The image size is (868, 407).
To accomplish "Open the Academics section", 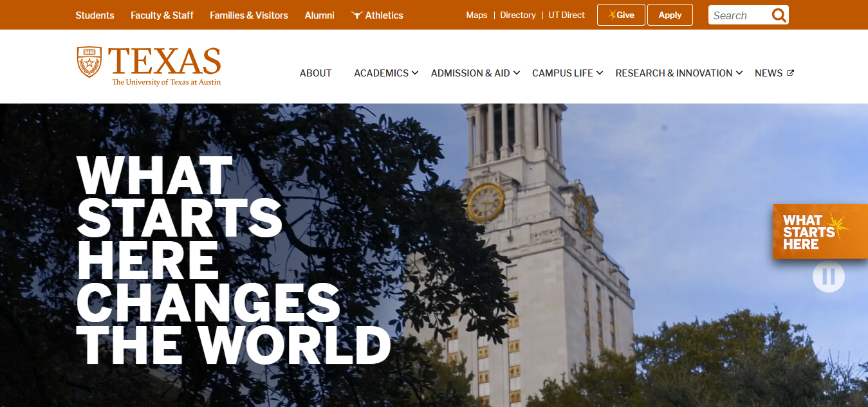I will click(381, 73).
